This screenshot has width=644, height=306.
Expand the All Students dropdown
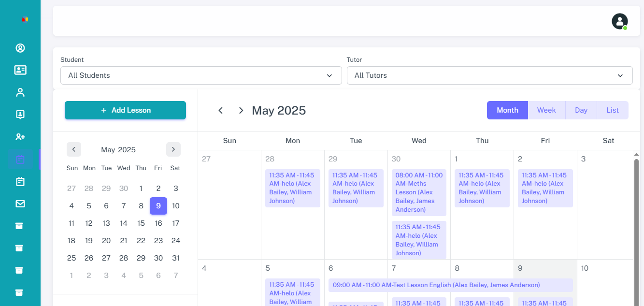coord(200,75)
